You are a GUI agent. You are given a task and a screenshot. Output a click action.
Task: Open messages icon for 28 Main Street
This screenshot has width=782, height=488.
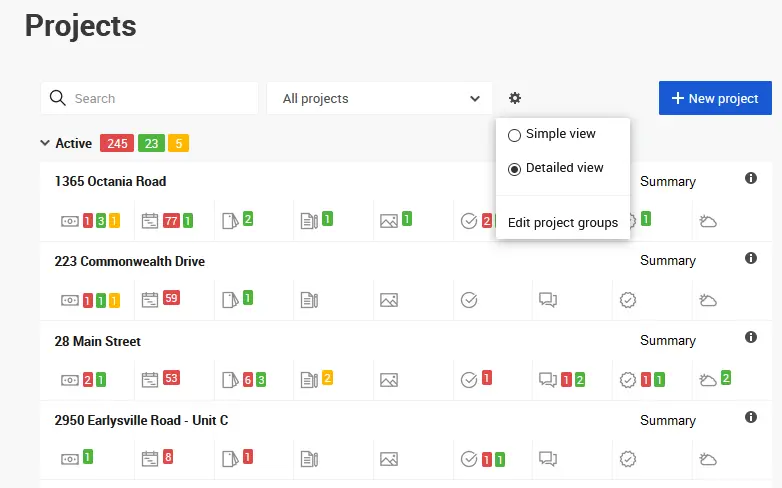548,380
